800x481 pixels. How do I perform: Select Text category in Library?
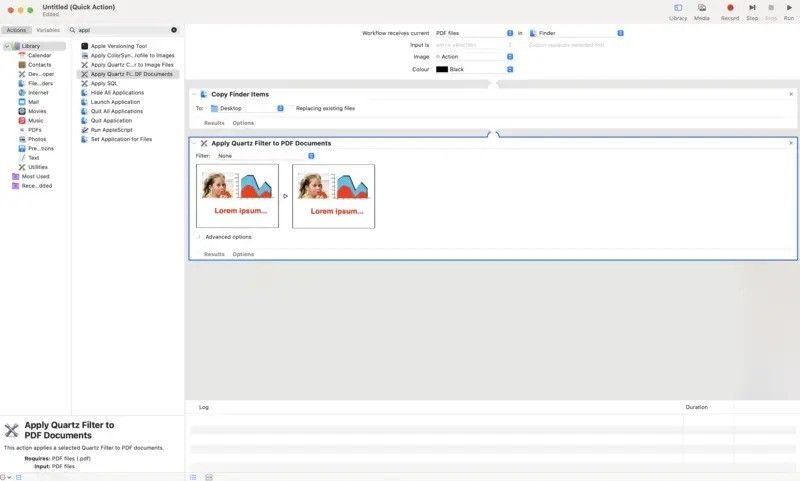34,158
